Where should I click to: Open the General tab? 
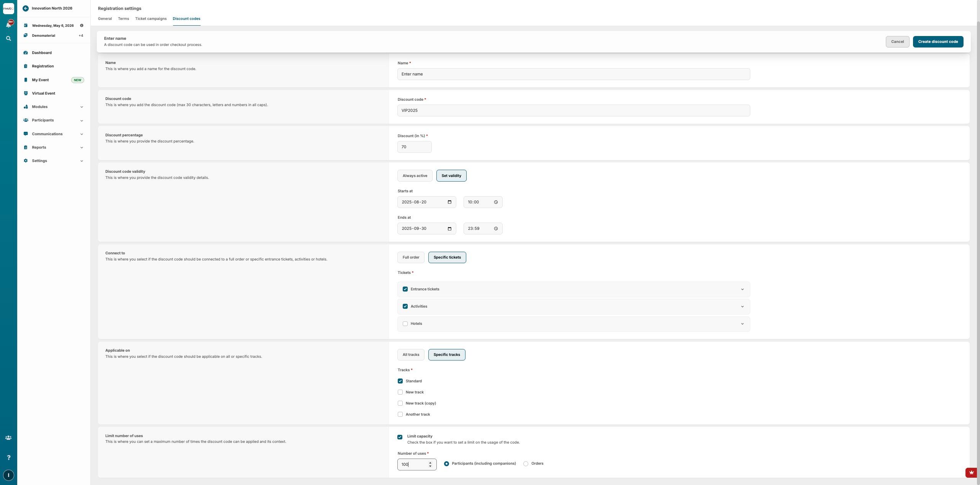(x=105, y=19)
